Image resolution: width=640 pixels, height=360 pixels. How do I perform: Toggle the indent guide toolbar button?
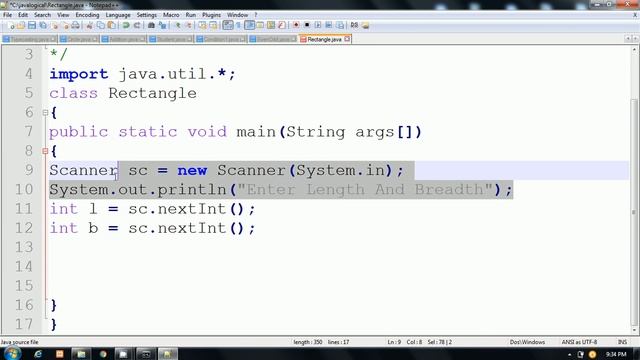tap(249, 25)
